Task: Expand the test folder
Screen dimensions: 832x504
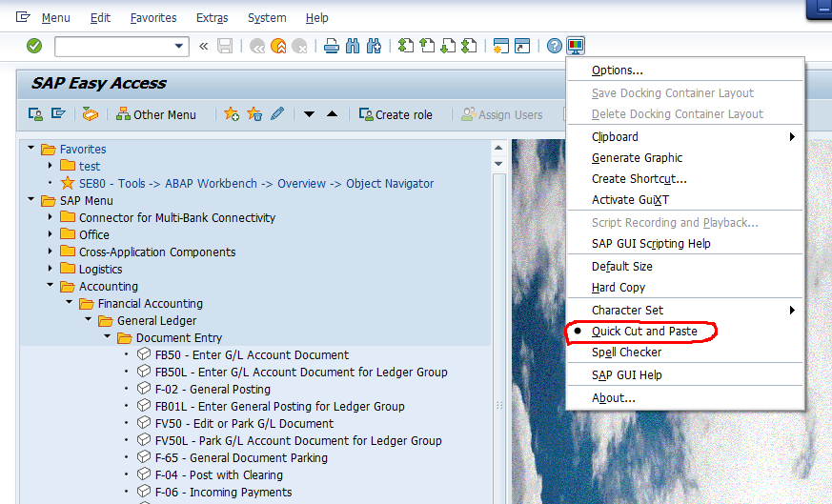Action: [x=51, y=166]
